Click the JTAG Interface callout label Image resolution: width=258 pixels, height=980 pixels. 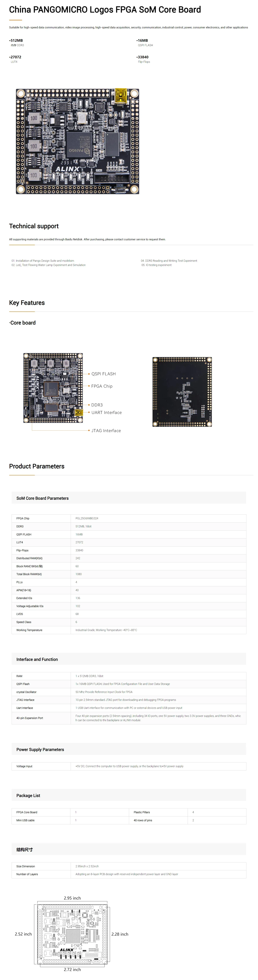tap(106, 431)
